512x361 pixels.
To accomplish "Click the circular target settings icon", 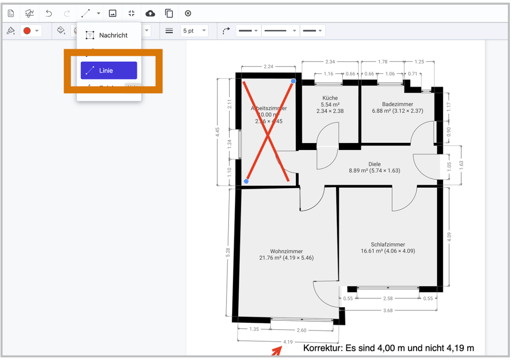I will click(188, 13).
